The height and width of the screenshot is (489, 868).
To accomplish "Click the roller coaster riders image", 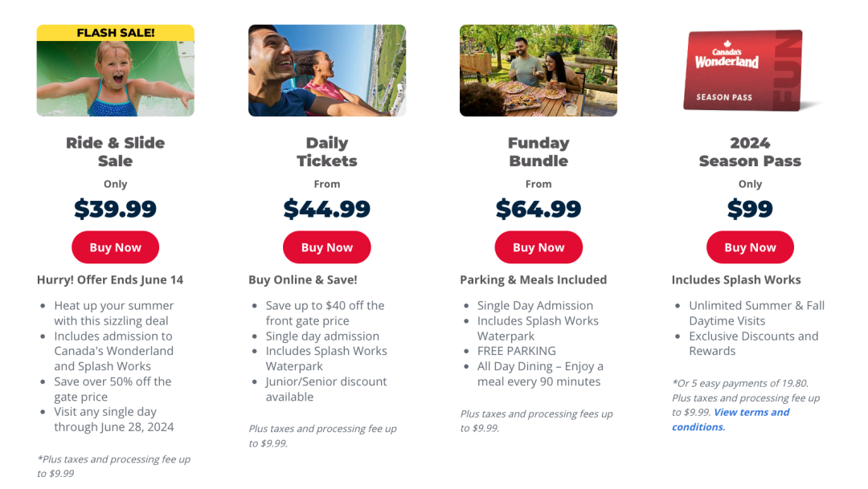I will pos(326,70).
